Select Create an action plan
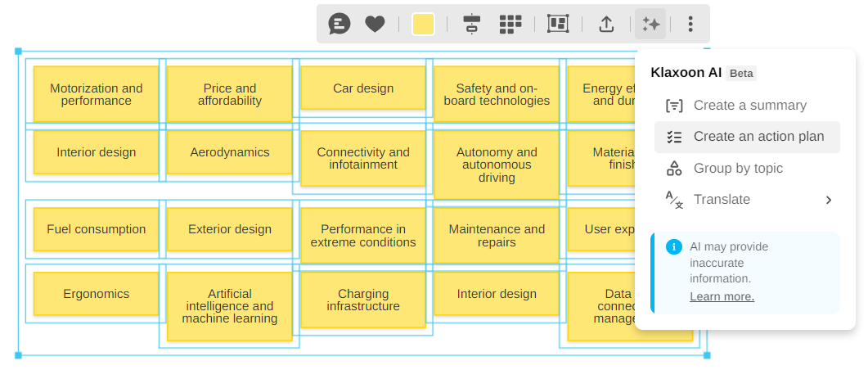 tap(758, 137)
